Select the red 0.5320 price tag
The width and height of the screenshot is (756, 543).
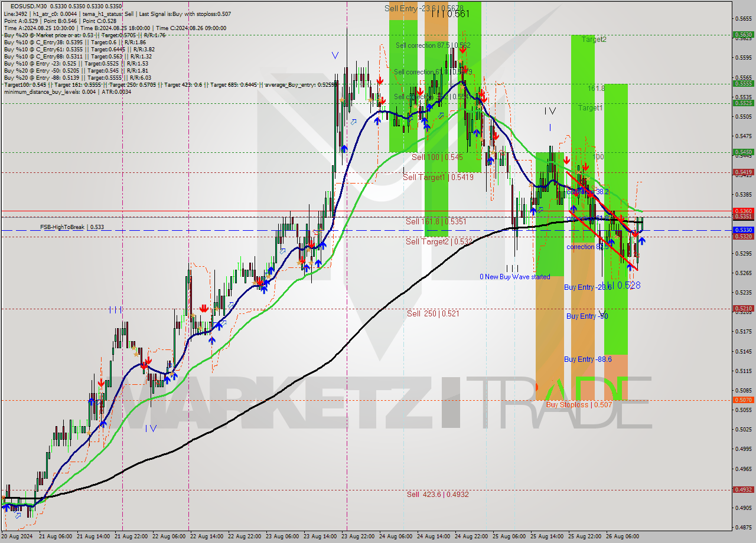tap(742, 237)
